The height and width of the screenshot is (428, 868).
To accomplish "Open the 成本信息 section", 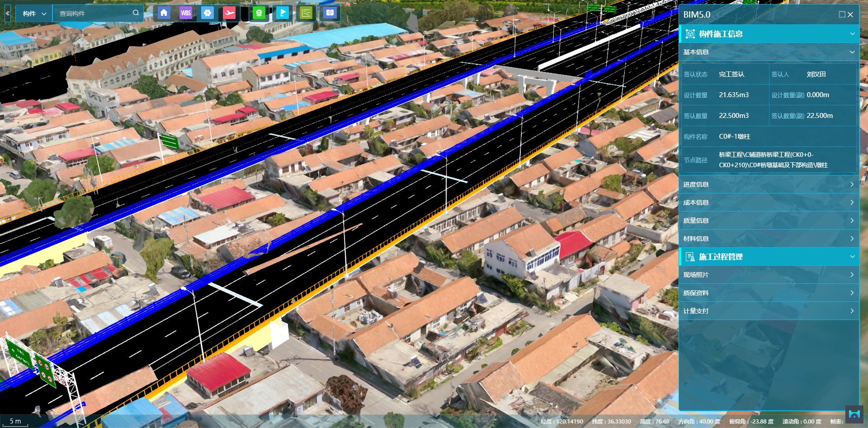I will point(769,202).
